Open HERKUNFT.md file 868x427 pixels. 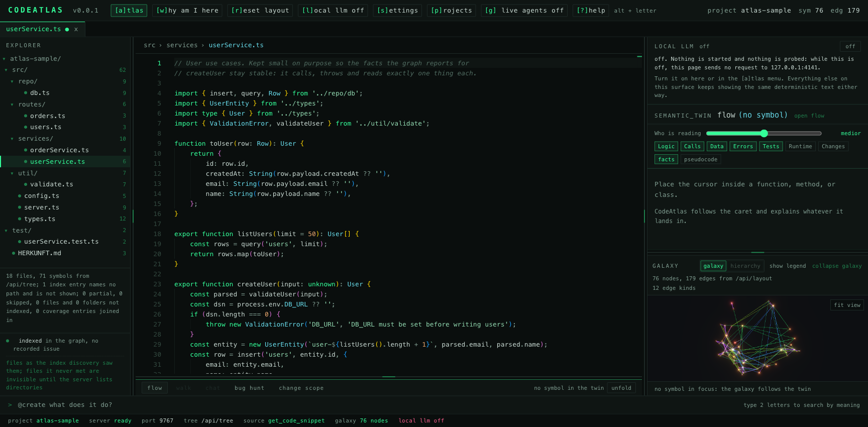click(65, 253)
